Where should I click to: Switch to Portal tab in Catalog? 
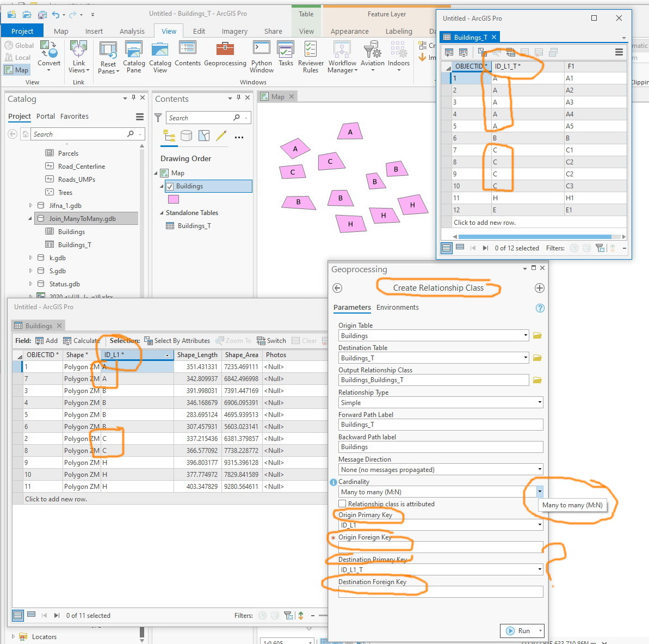(x=46, y=116)
